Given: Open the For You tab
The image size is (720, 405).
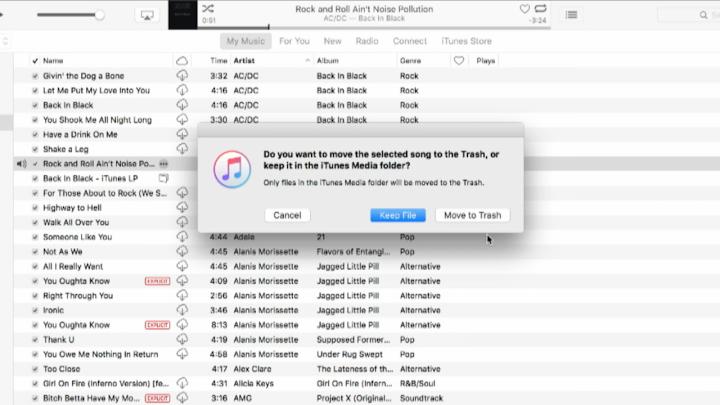Looking at the screenshot, I should click(x=294, y=41).
